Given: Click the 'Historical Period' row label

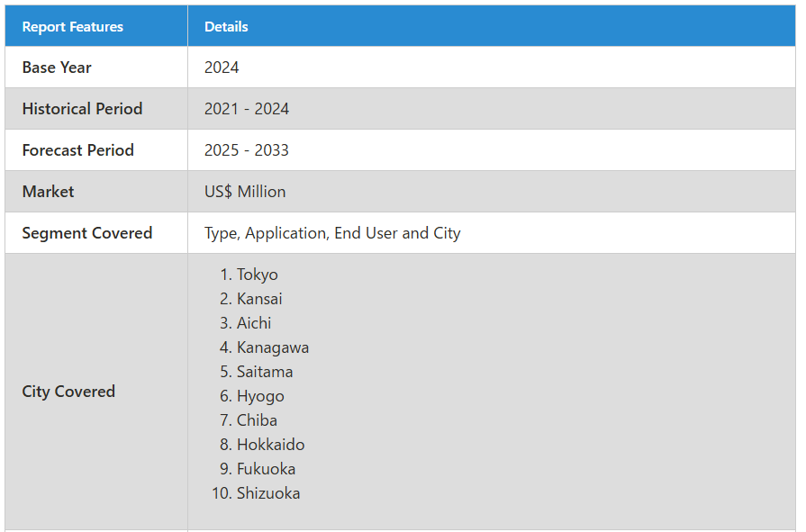Looking at the screenshot, I should click(82, 108).
